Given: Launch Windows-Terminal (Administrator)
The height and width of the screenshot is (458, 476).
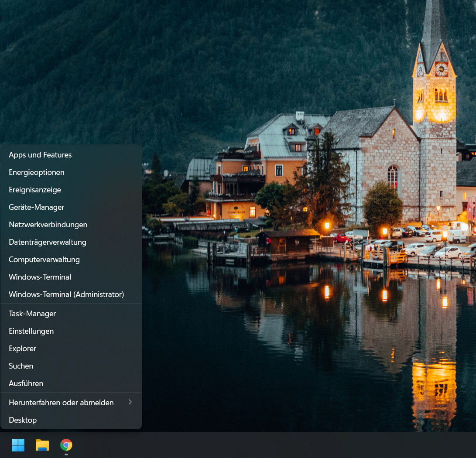Looking at the screenshot, I should 72,294.
